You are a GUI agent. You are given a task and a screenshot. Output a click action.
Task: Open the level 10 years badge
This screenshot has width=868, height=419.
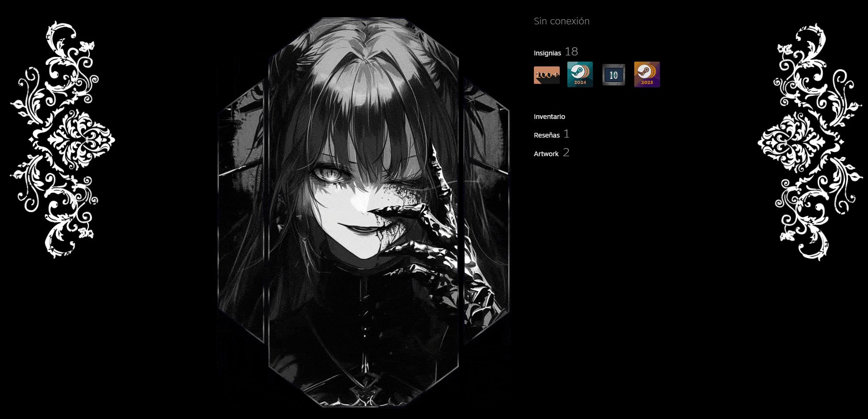[x=613, y=75]
